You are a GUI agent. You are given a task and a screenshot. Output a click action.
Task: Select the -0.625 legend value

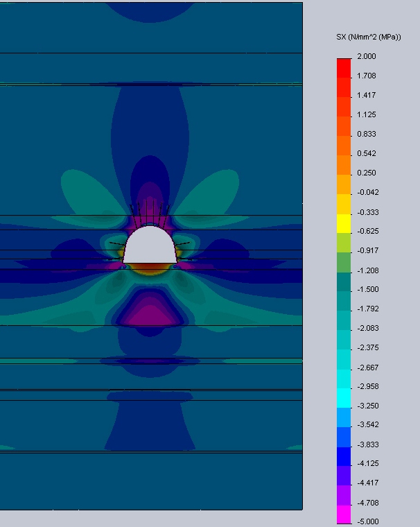[x=368, y=231]
